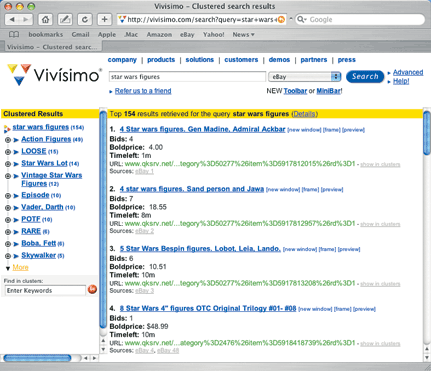Click the radio circle beside Action Figures
This screenshot has height=371, width=431.
point(8,140)
